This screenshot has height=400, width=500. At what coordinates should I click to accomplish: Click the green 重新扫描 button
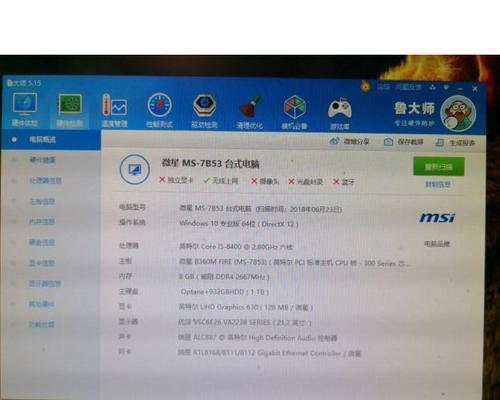(x=439, y=166)
